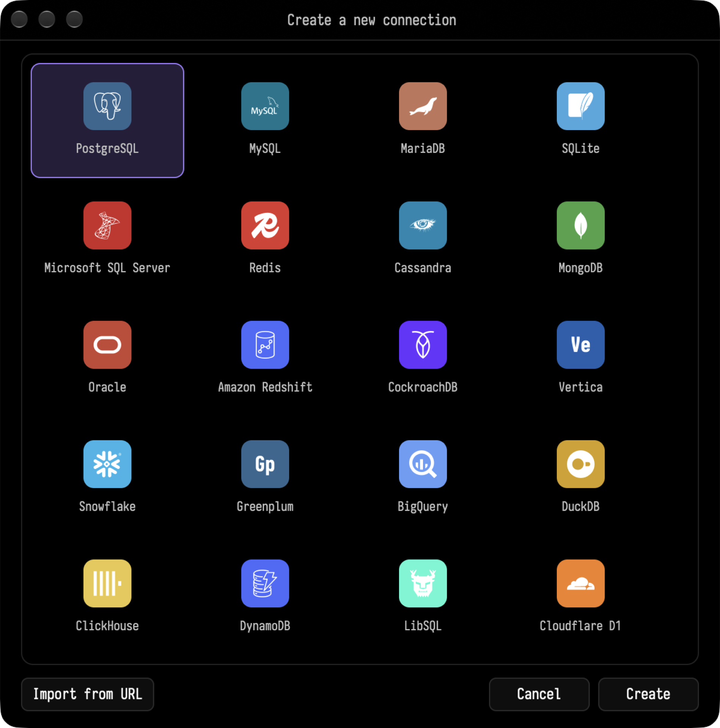Choose the Microsoft SQL Server icon
This screenshot has width=720, height=728.
(x=107, y=225)
